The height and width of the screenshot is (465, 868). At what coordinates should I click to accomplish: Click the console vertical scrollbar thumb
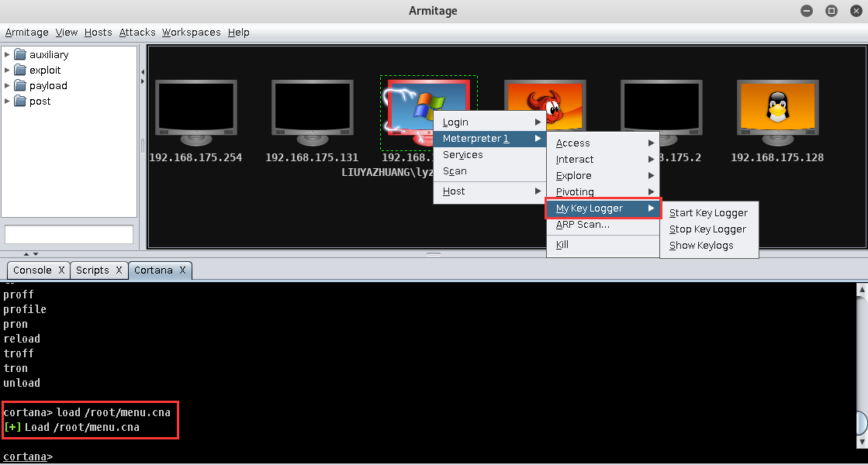[x=862, y=423]
